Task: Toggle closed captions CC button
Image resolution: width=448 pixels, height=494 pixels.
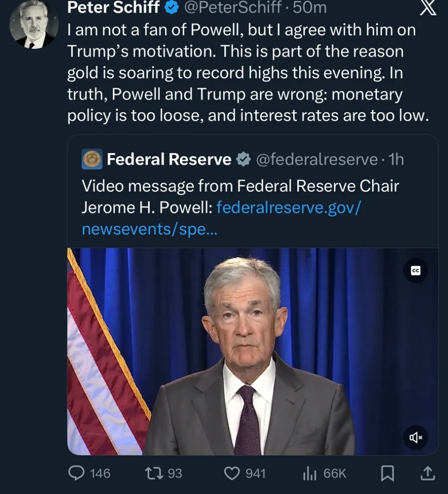Action: point(416,271)
